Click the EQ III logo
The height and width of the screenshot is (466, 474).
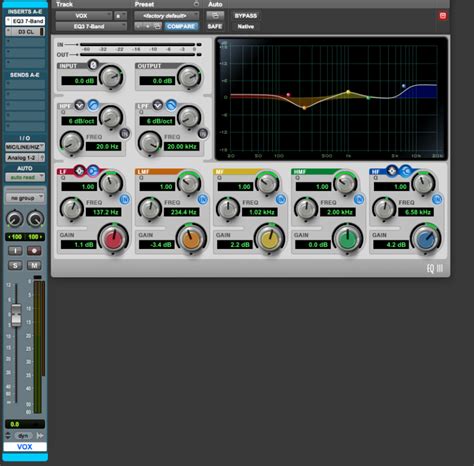pyautogui.click(x=435, y=268)
